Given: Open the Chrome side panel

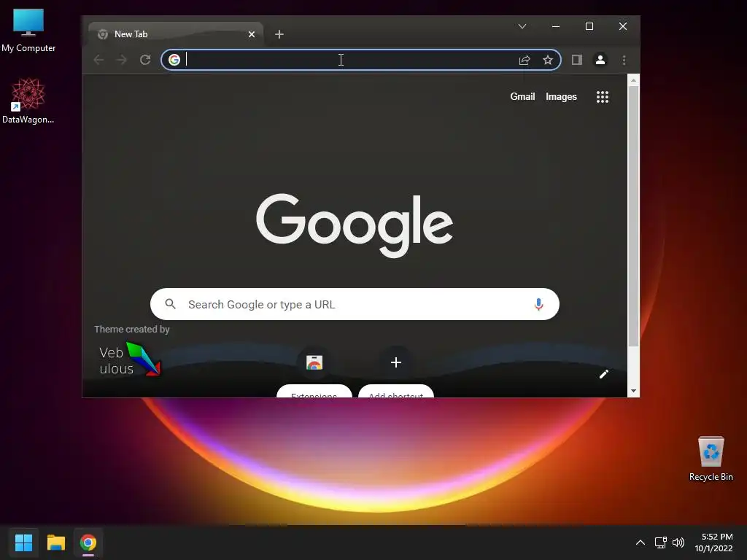Looking at the screenshot, I should click(x=577, y=60).
